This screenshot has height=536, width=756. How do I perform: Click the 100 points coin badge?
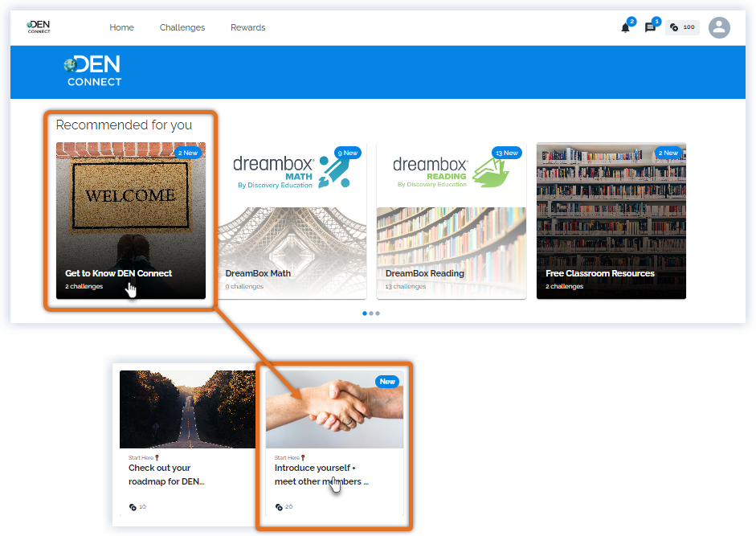[682, 27]
